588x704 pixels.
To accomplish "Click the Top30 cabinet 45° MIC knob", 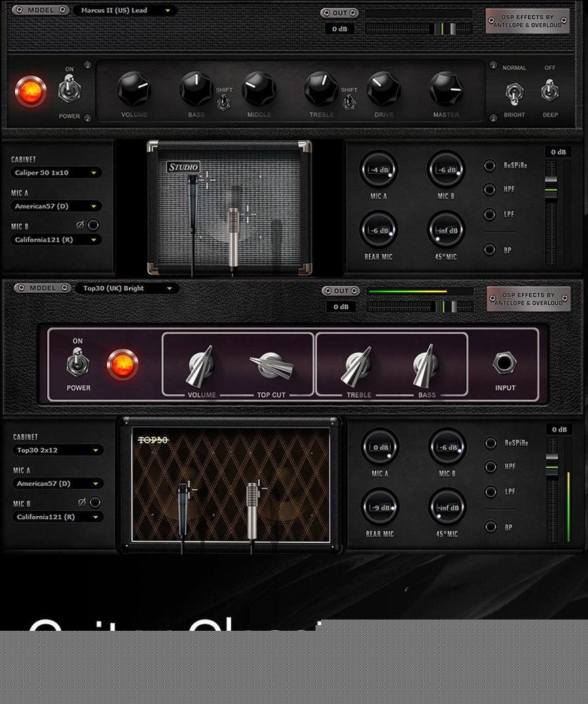I will (447, 508).
